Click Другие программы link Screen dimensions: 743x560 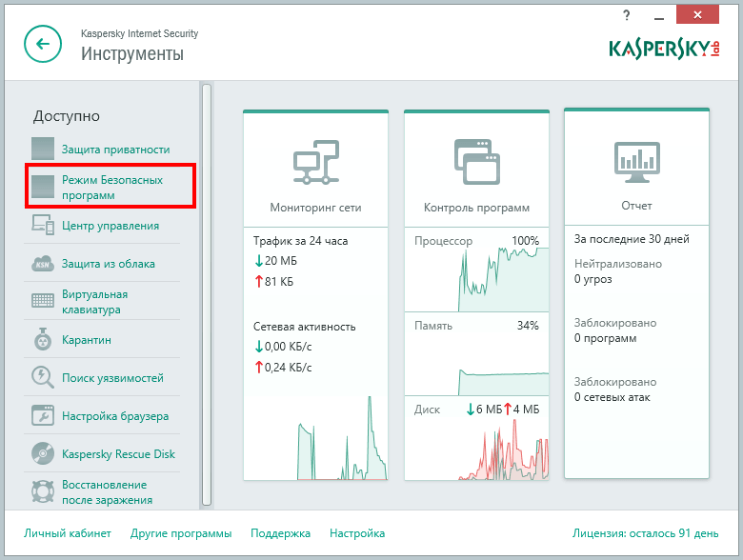pyautogui.click(x=181, y=533)
